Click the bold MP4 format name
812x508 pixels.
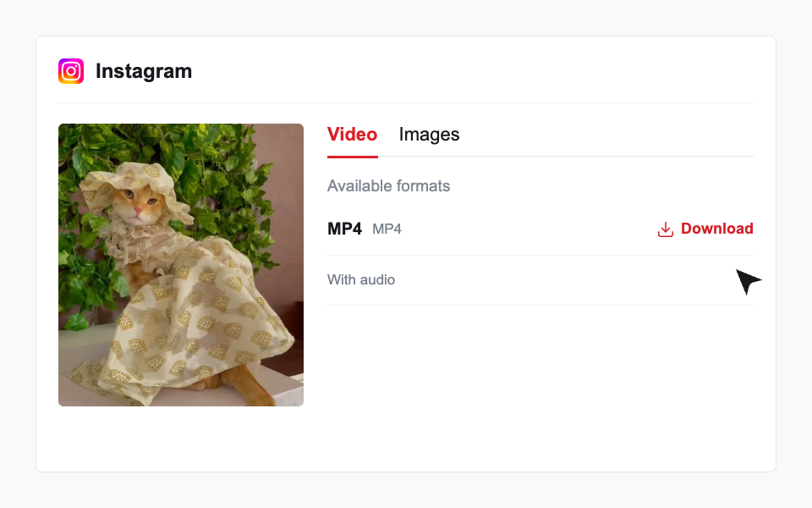pyautogui.click(x=344, y=229)
